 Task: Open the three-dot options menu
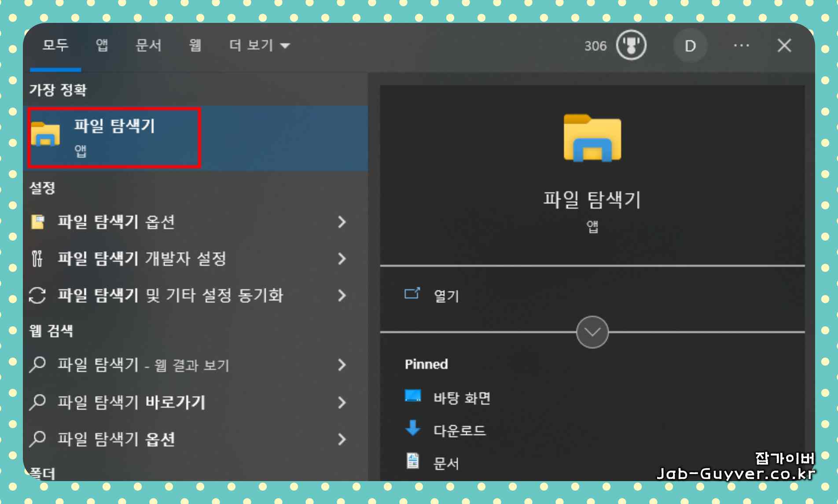click(741, 45)
